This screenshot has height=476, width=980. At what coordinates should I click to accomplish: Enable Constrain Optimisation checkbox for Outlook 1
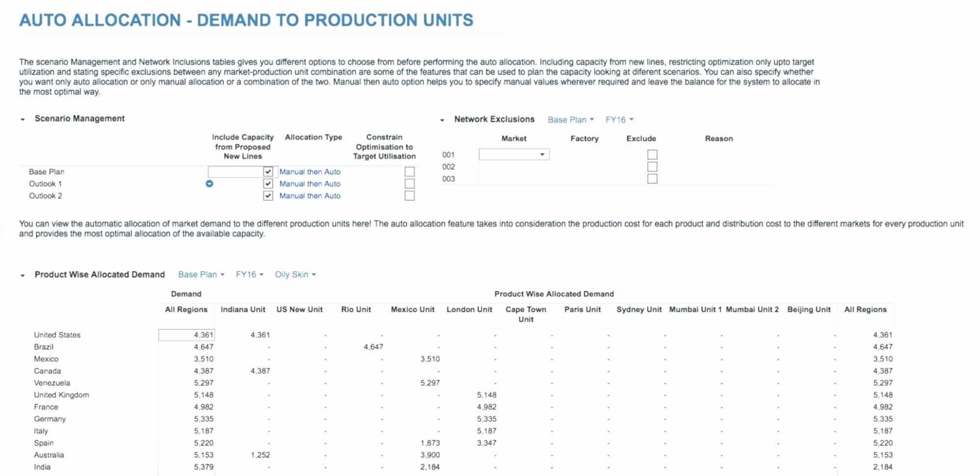(x=409, y=184)
